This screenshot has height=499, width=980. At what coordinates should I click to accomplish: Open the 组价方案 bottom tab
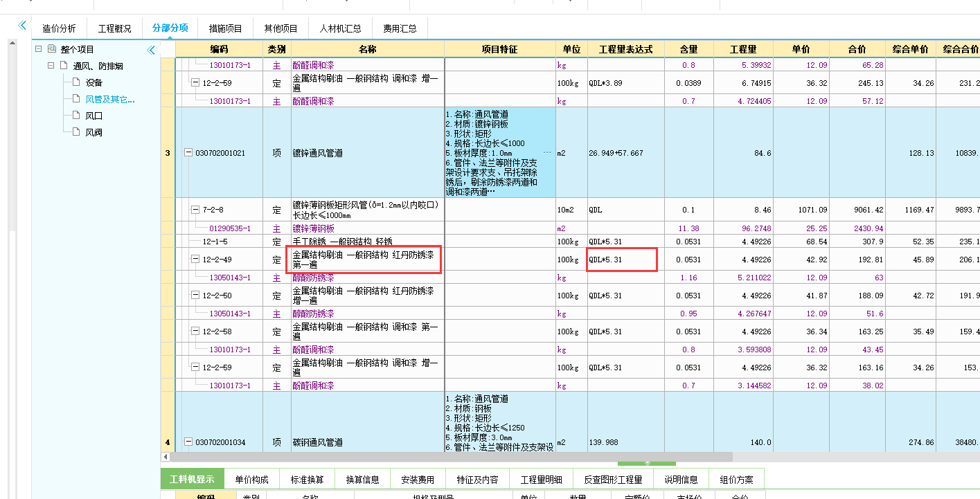[737, 479]
